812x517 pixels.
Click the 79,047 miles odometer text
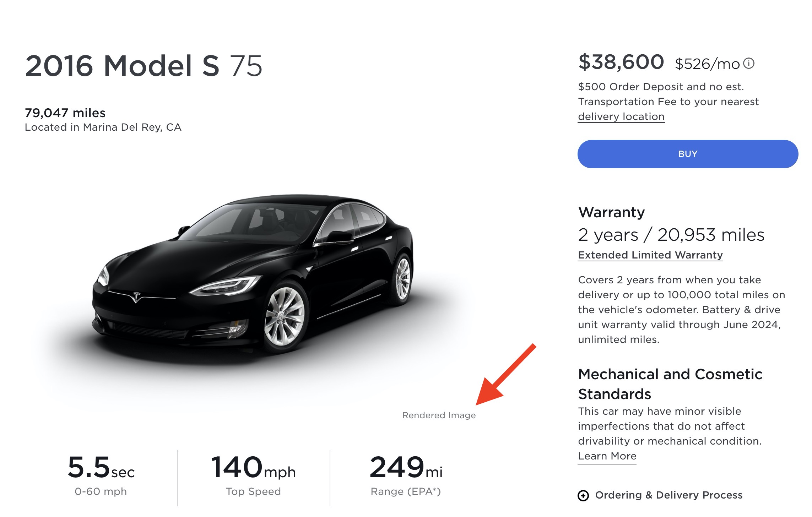[65, 114]
